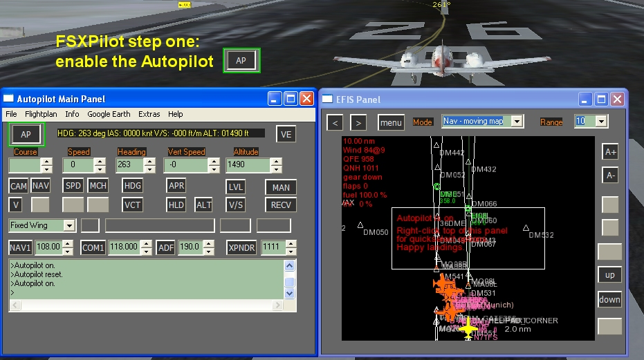Click the XPNDR transponder button

(241, 247)
